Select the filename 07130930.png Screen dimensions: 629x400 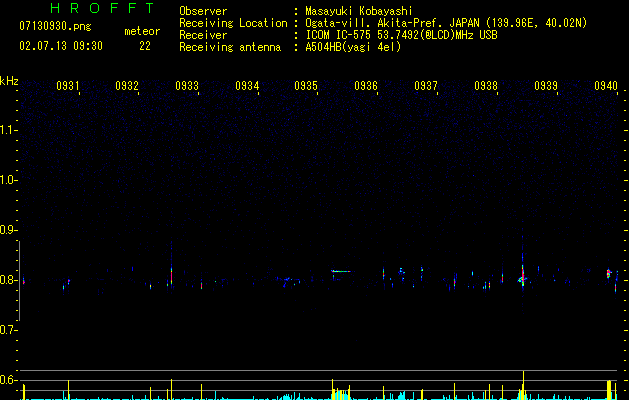click(x=55, y=26)
